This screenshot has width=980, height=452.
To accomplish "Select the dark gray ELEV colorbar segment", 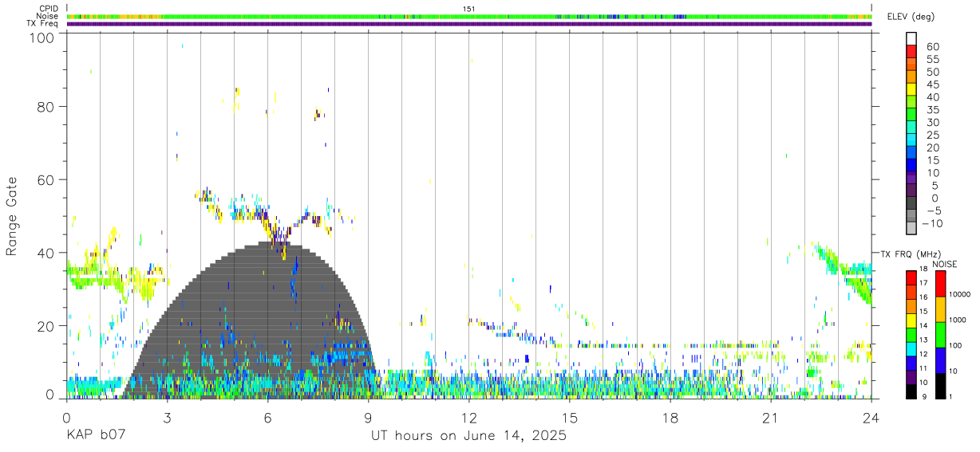I will (911, 203).
